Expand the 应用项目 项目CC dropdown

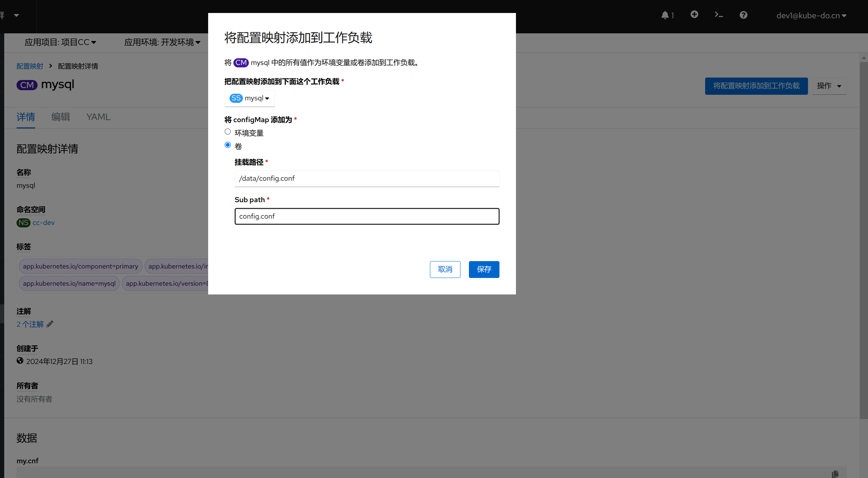(x=60, y=42)
